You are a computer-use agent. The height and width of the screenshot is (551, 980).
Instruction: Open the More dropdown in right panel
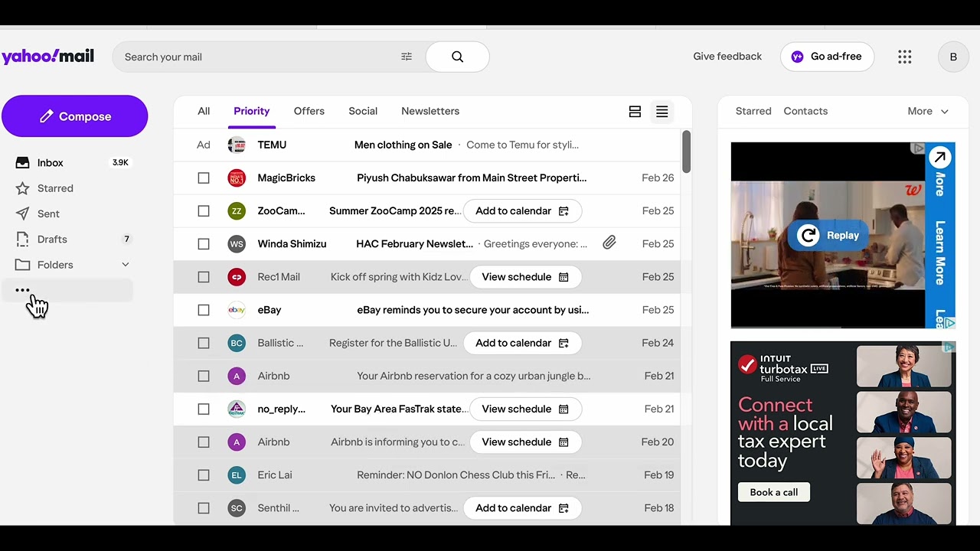click(x=928, y=111)
